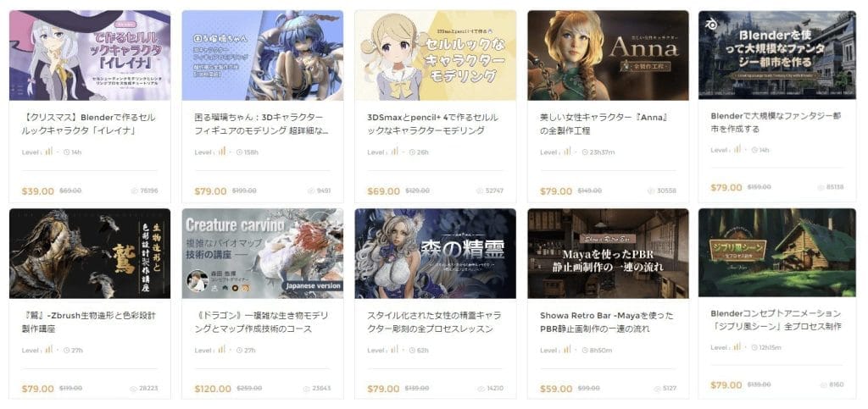Click the clock icon next to 12h15m duration

754,347
